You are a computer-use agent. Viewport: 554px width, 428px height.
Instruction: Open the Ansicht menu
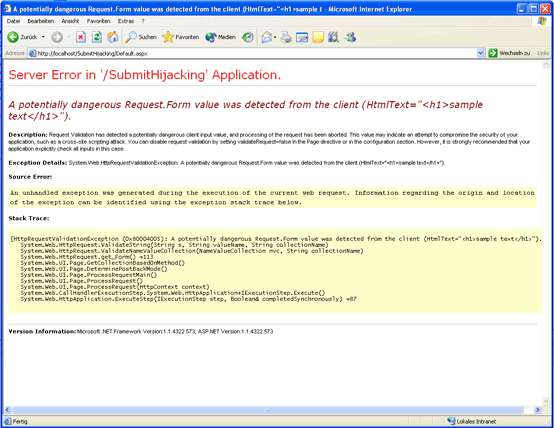point(70,21)
